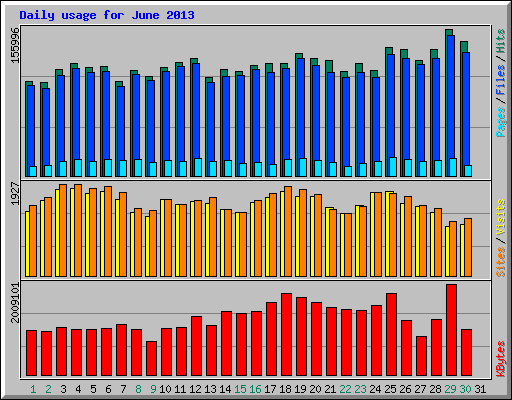512x400 pixels.
Task: Click day label 21 on x-axis
Action: tap(330, 389)
